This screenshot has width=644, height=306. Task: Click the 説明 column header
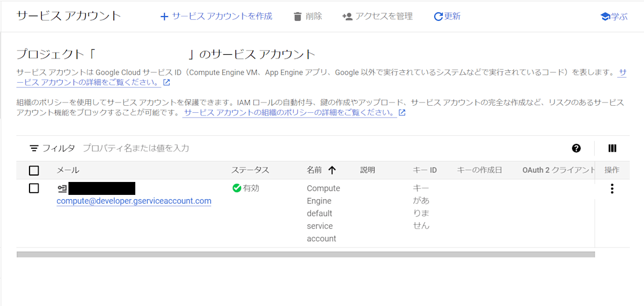coord(368,170)
